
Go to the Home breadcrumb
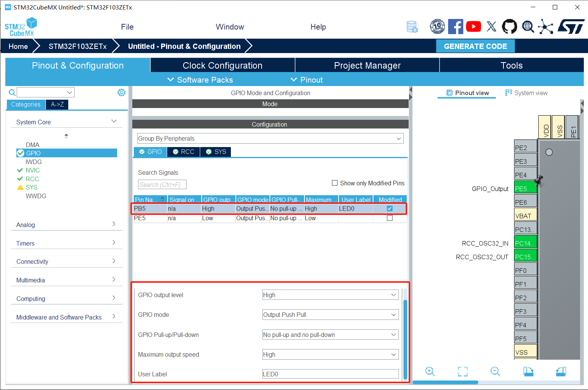point(18,46)
